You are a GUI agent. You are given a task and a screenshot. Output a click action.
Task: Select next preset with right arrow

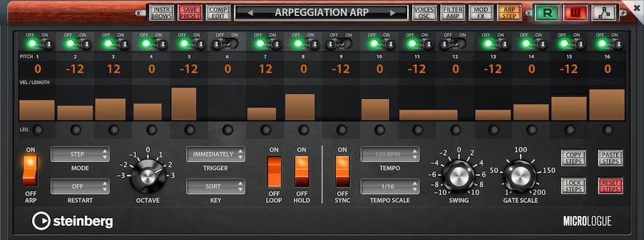[393, 13]
